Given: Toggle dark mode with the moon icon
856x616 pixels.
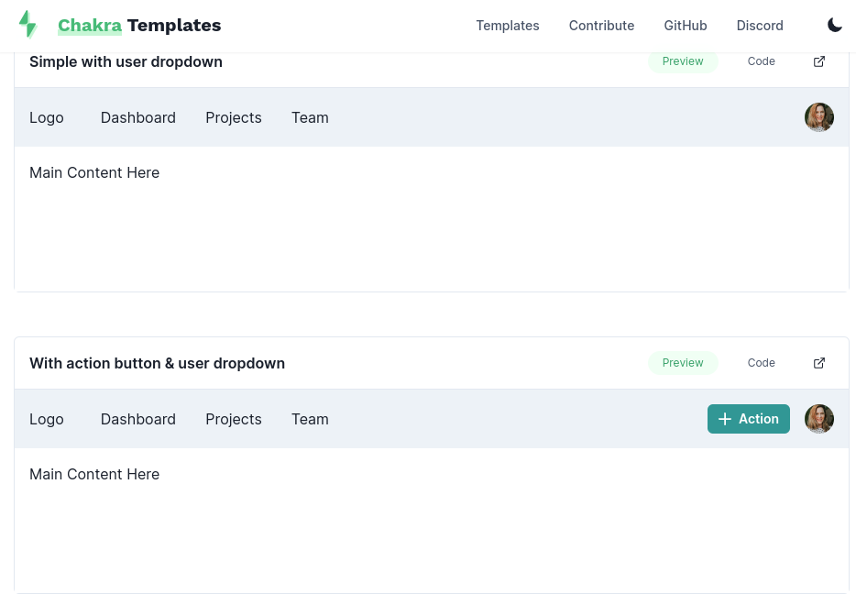Looking at the screenshot, I should 835,26.
